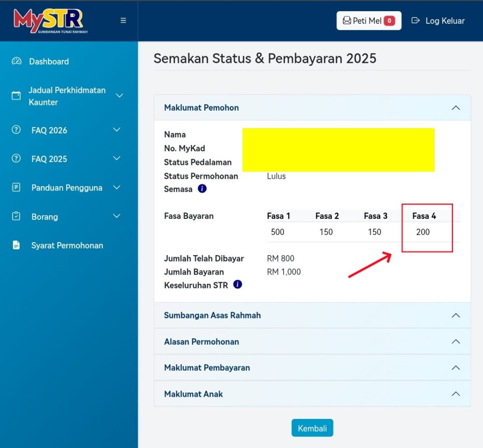Toggle the hamburger sidebar menu icon
483x448 pixels.
click(x=123, y=20)
